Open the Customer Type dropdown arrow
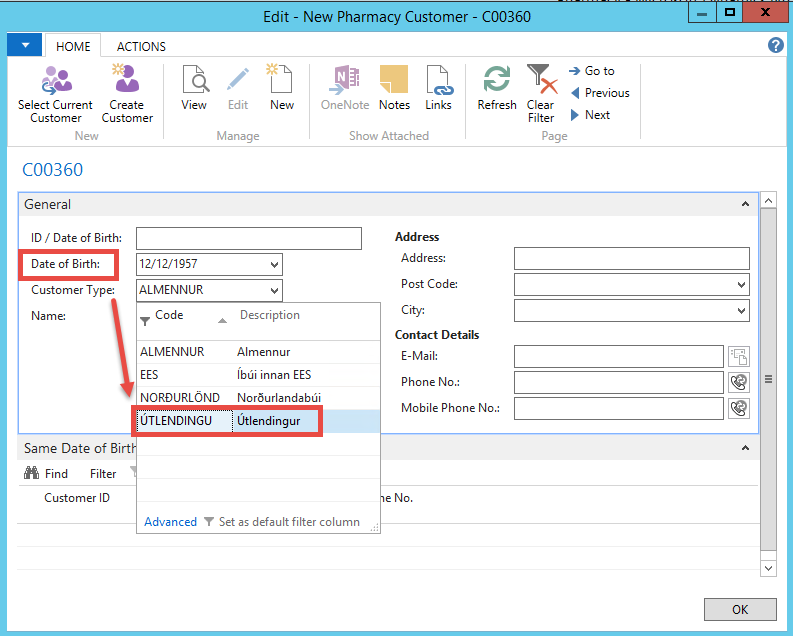Screen dimensions: 793x636 point(274,291)
